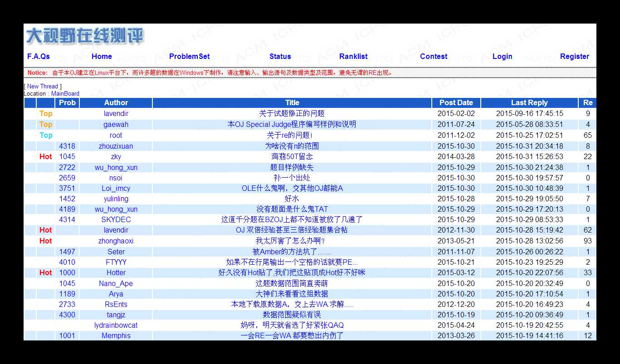Viewport: 620px width, 364px height.
Task: Open thread 蒟蒻50T留念
Action: pyautogui.click(x=292, y=156)
